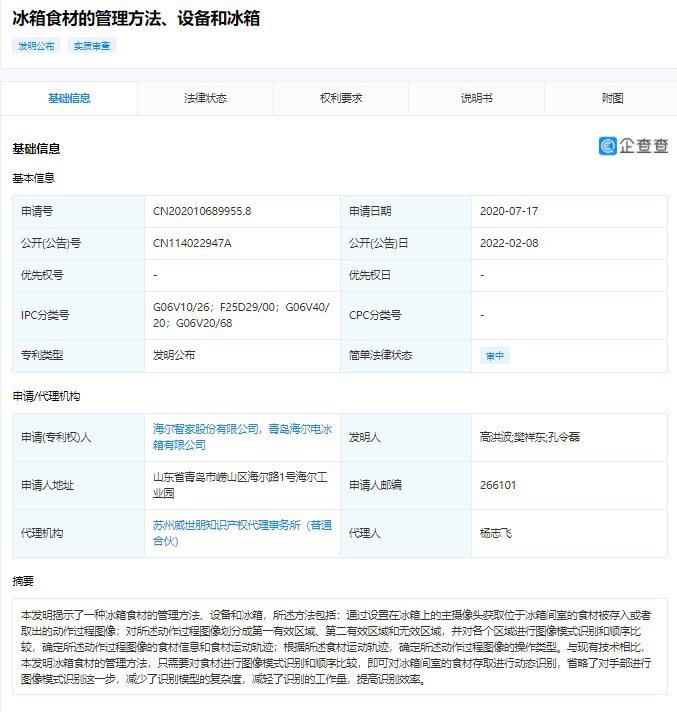Click the 基本信息 subsection heading
677x712 pixels.
34,178
